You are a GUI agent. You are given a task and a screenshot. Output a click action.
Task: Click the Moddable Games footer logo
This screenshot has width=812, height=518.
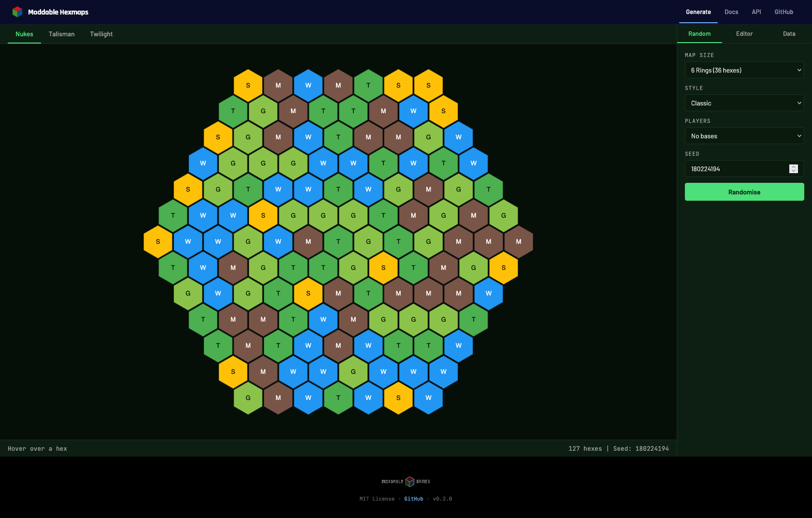pyautogui.click(x=406, y=481)
